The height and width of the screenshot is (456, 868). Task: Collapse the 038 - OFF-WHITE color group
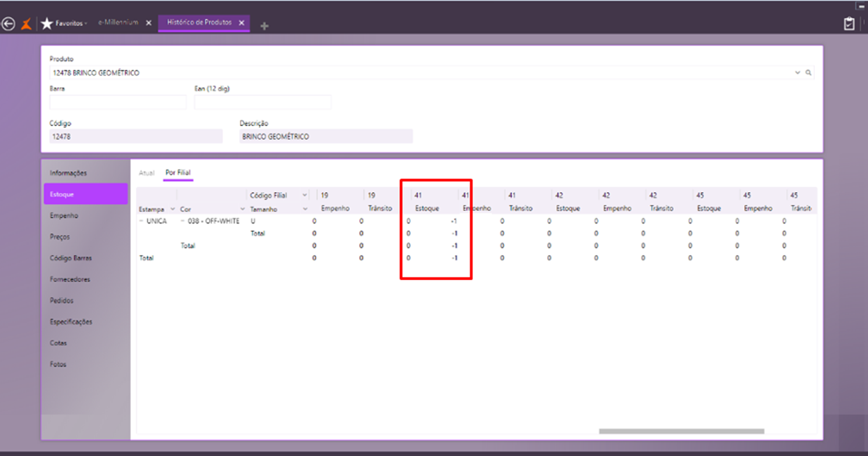pos(183,221)
